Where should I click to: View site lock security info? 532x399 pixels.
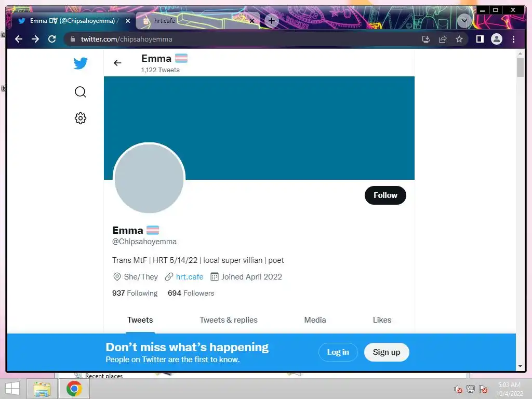[73, 39]
